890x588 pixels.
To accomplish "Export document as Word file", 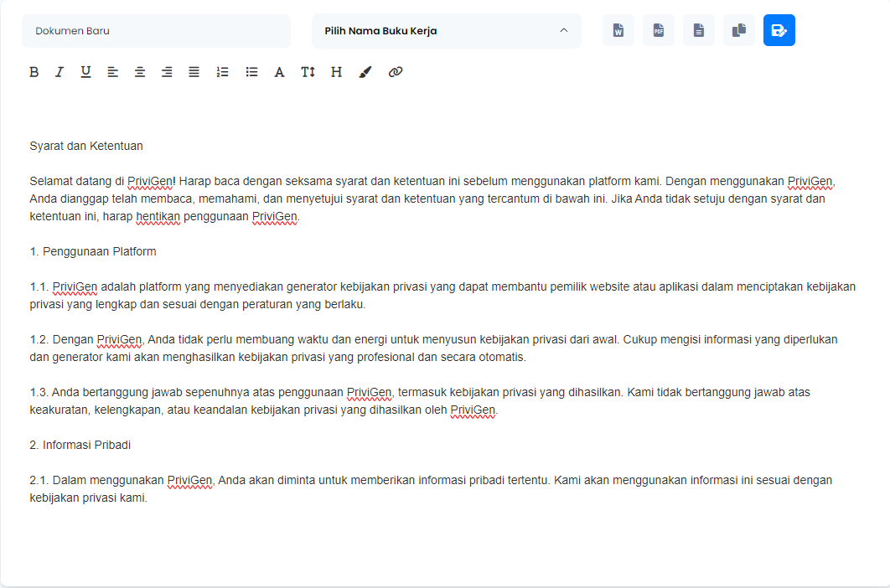I will point(618,31).
